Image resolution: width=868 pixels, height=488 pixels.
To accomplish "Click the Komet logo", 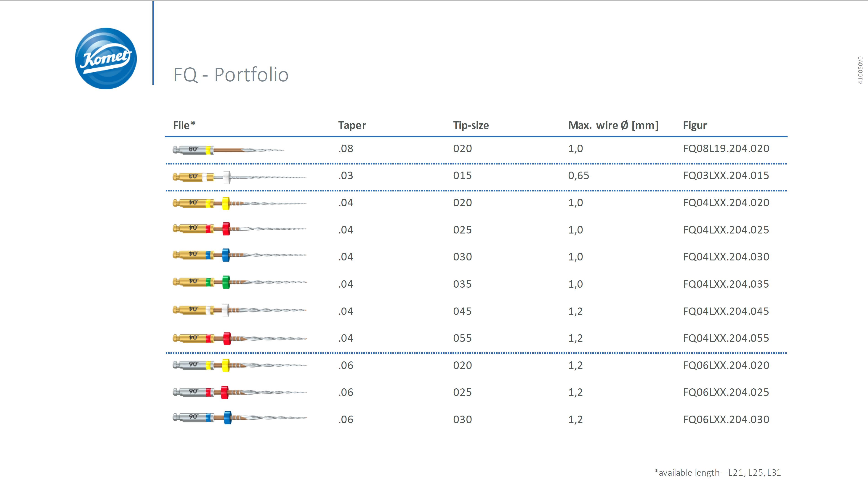I will click(x=105, y=58).
